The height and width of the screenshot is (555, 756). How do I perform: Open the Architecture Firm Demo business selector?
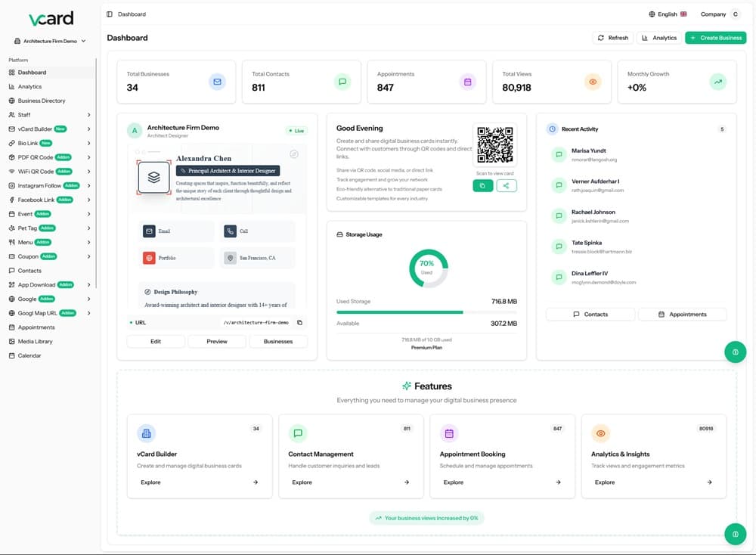click(x=50, y=41)
